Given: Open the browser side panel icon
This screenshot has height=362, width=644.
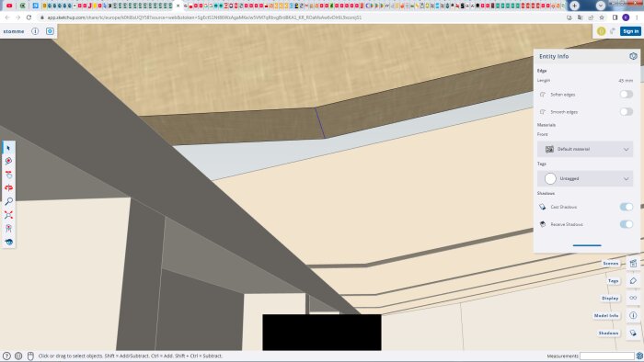Looking at the screenshot, I should (x=615, y=17).
